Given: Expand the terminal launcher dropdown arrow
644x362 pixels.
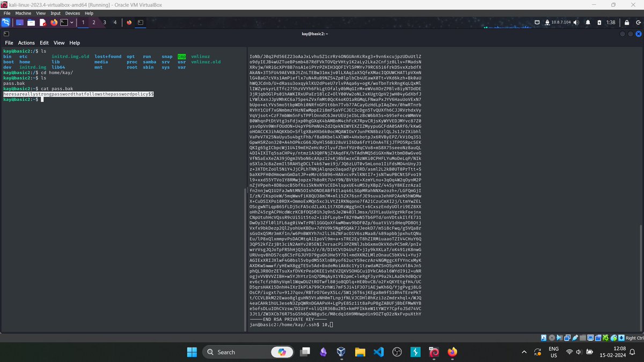Looking at the screenshot, I should pyautogui.click(x=71, y=23).
